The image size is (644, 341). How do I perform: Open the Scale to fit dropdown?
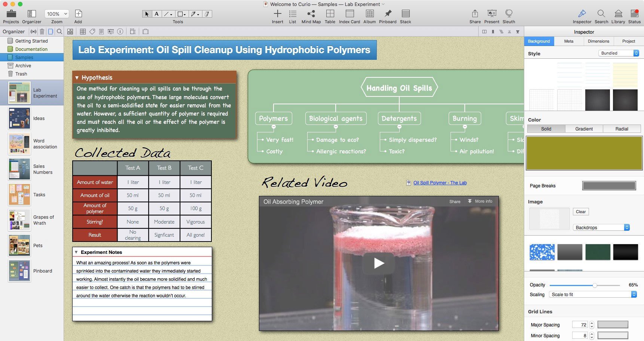point(593,295)
